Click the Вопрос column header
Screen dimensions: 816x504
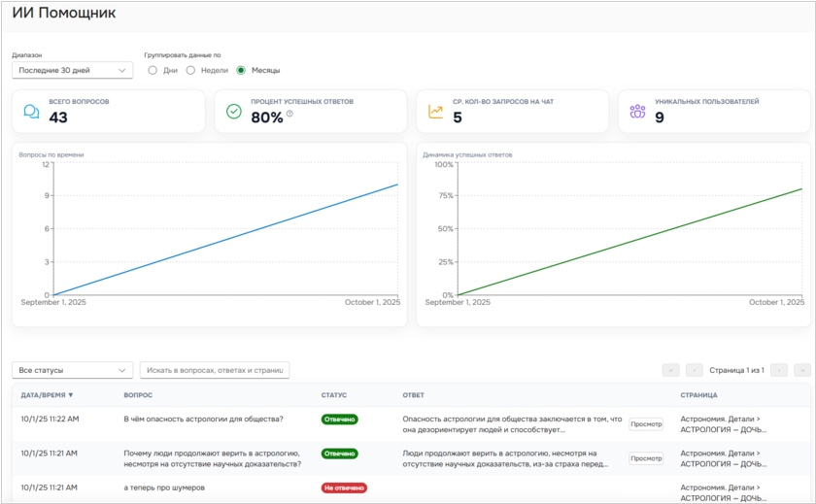(138, 395)
